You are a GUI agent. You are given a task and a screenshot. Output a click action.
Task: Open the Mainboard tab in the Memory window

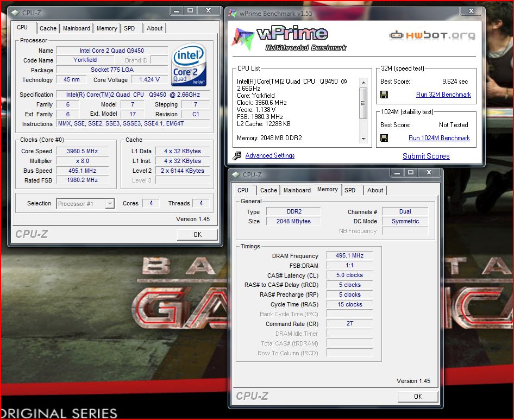[297, 190]
